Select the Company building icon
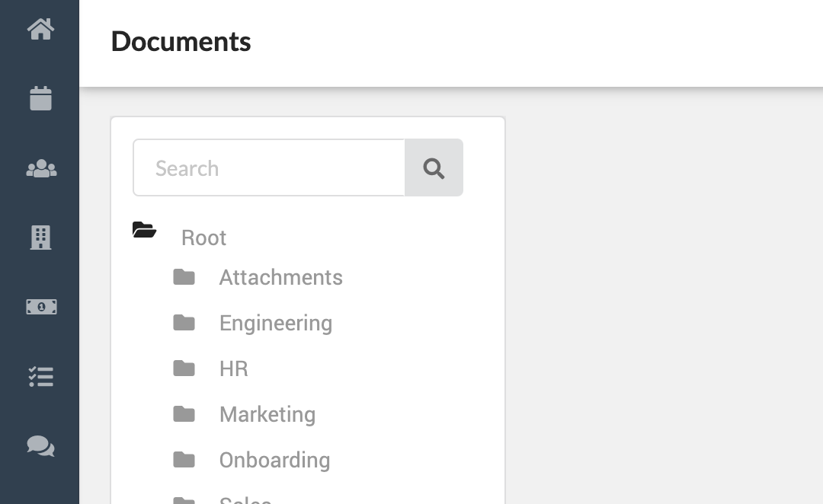Viewport: 823px width, 504px height. (40, 238)
